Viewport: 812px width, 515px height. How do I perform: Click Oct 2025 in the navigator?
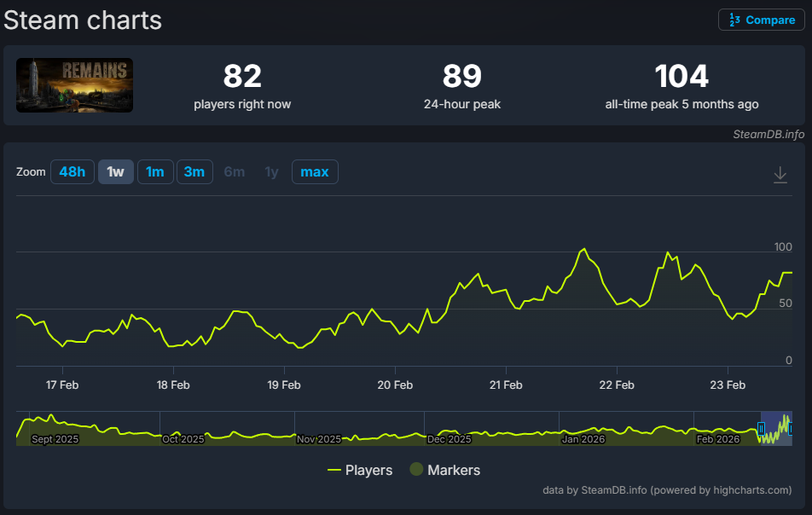[x=183, y=439]
